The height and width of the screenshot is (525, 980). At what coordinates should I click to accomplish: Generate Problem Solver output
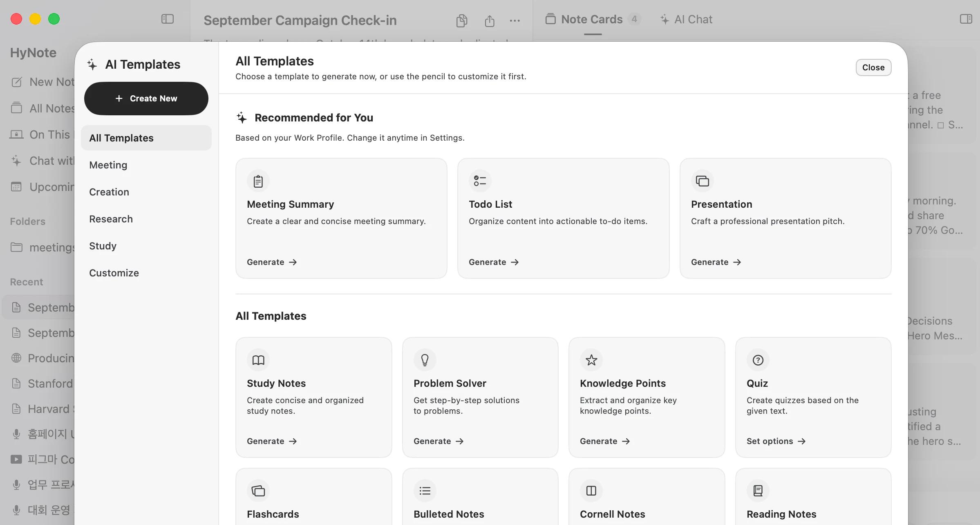click(x=439, y=441)
